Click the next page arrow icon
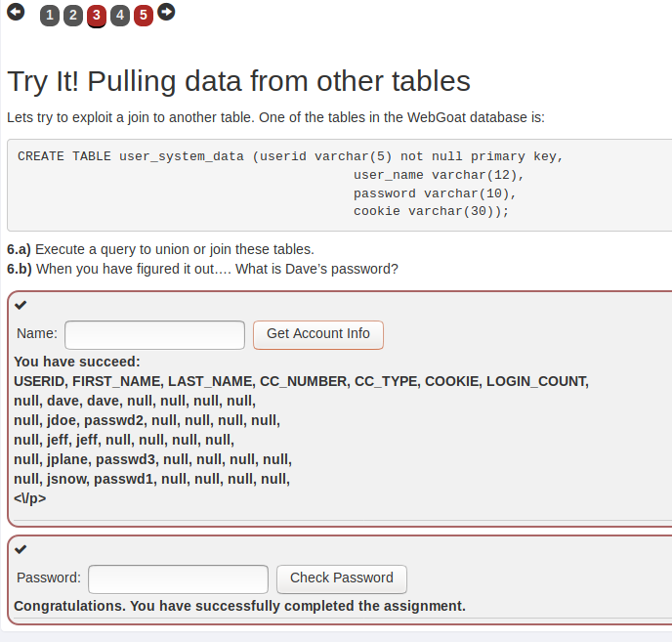The image size is (672, 642). pyautogui.click(x=166, y=13)
